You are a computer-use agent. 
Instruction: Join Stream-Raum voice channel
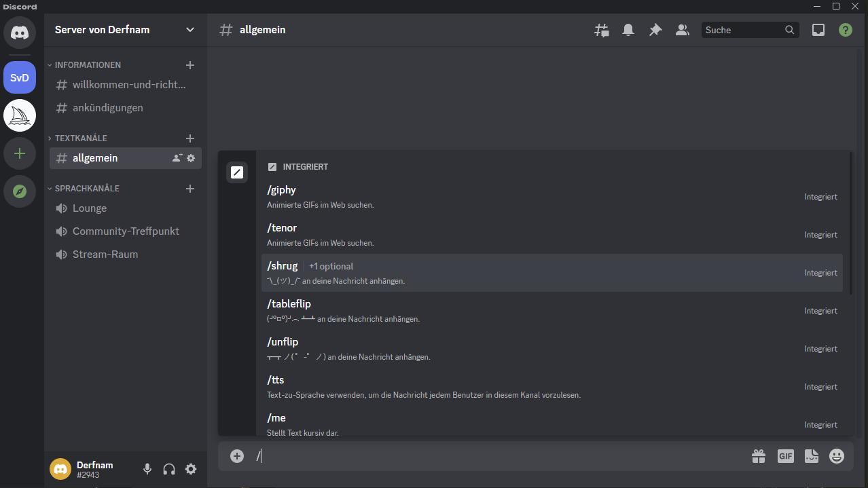coord(126,255)
